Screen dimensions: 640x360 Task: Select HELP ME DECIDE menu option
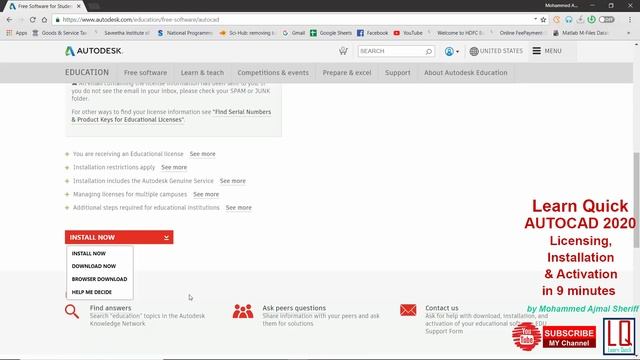92,292
